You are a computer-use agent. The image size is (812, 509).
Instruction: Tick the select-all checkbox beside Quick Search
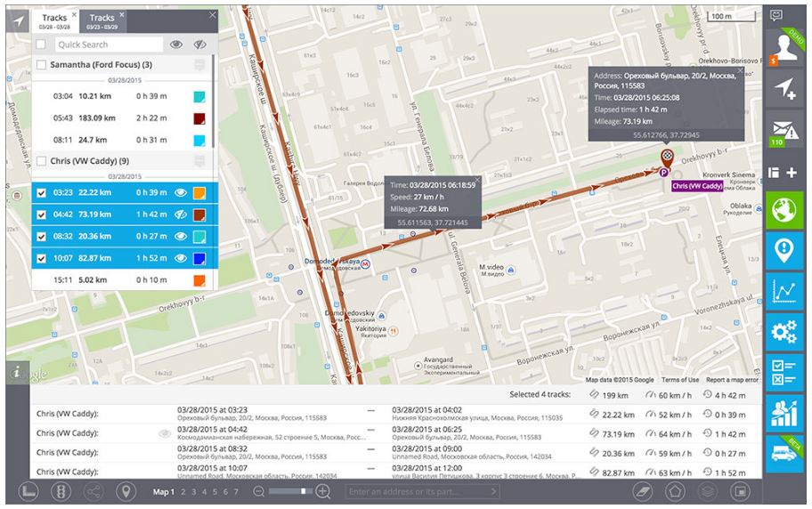pyautogui.click(x=41, y=44)
